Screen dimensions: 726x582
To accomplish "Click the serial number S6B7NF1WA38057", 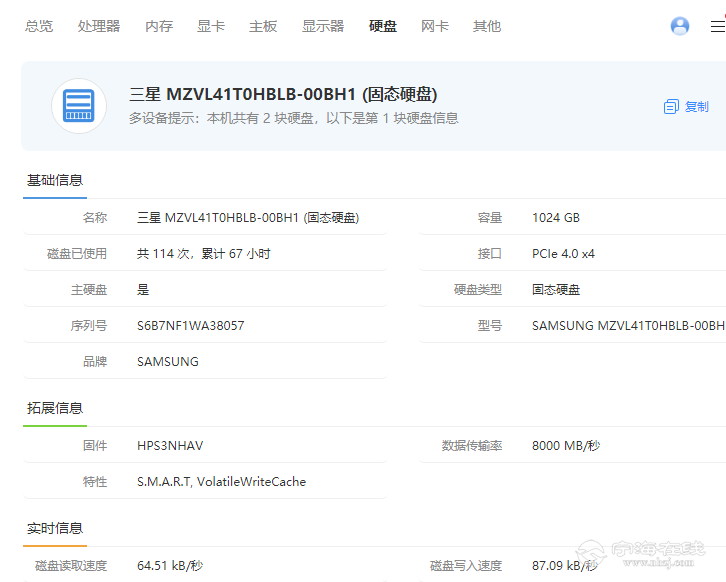I will click(x=190, y=325).
